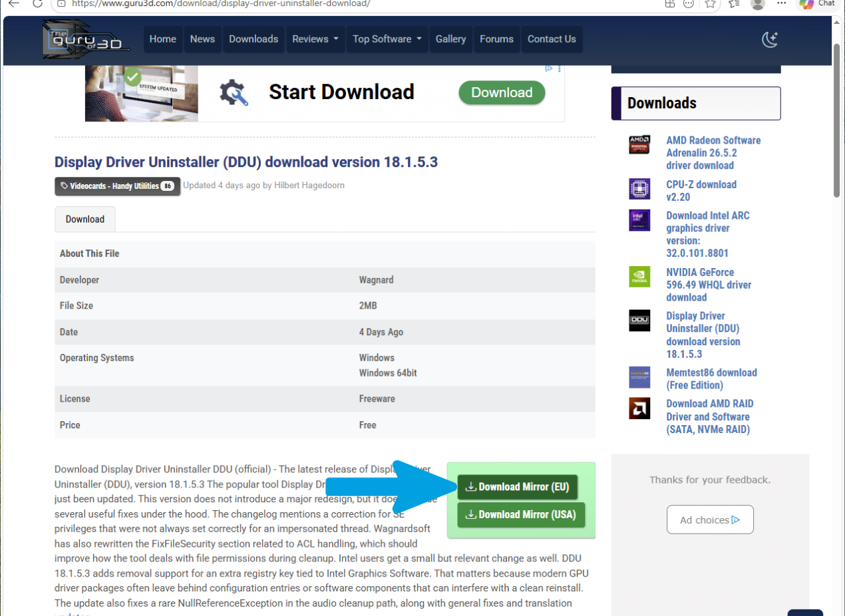Open the AMD Radeon thumbnail icon
Screen dimensions: 845x616
(639, 145)
